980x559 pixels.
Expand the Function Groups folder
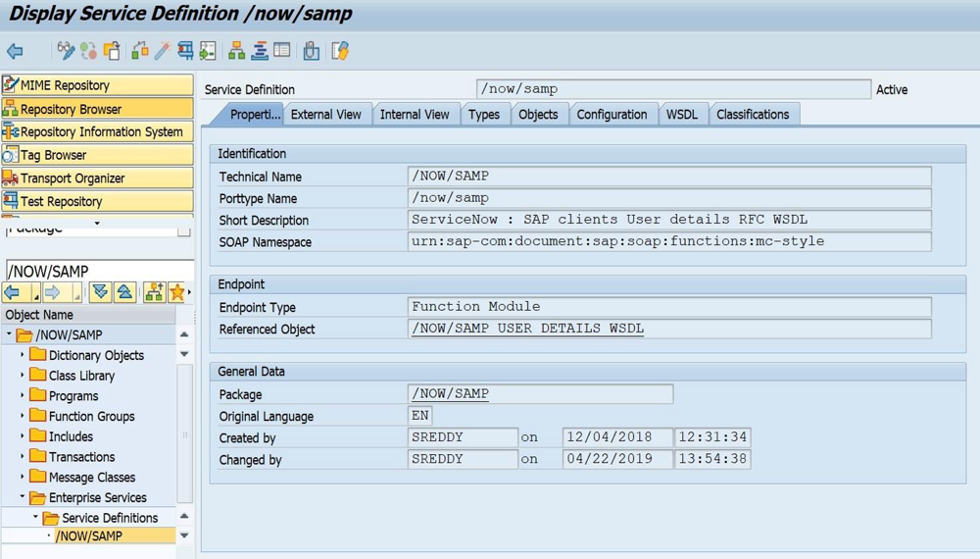pos(23,416)
